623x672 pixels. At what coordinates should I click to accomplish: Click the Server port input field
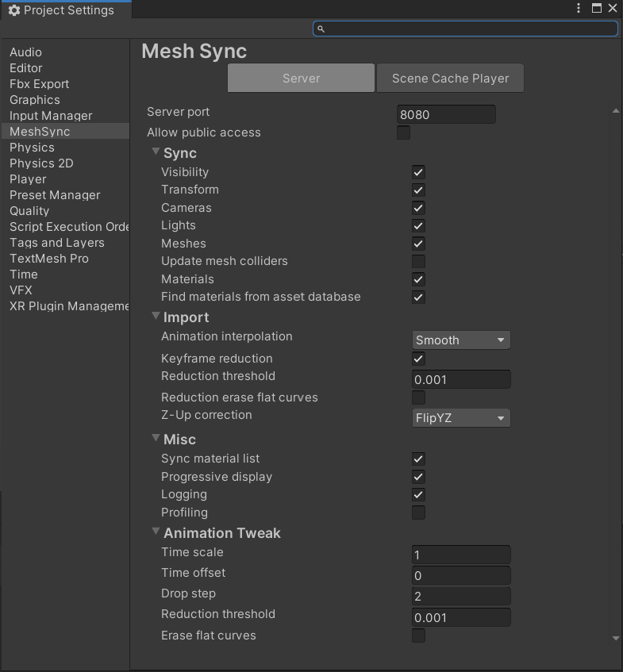pos(445,113)
